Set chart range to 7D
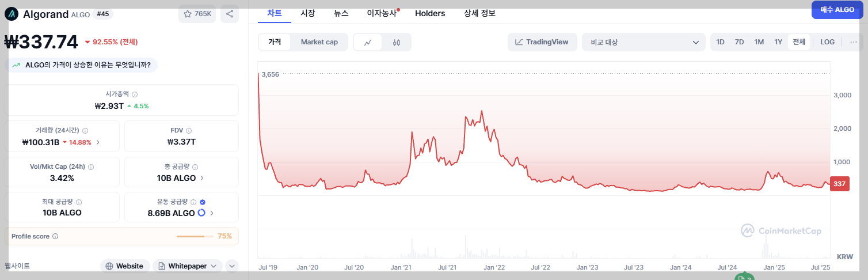 [x=740, y=42]
